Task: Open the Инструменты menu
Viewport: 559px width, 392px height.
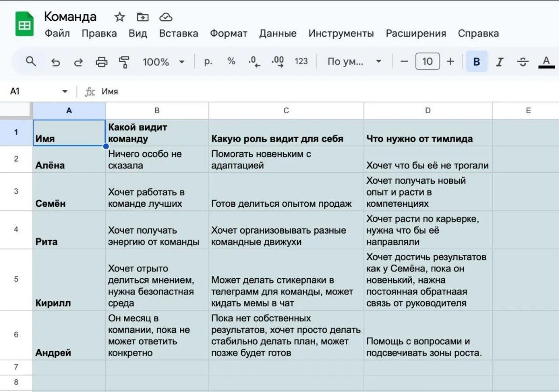Action: click(x=341, y=34)
